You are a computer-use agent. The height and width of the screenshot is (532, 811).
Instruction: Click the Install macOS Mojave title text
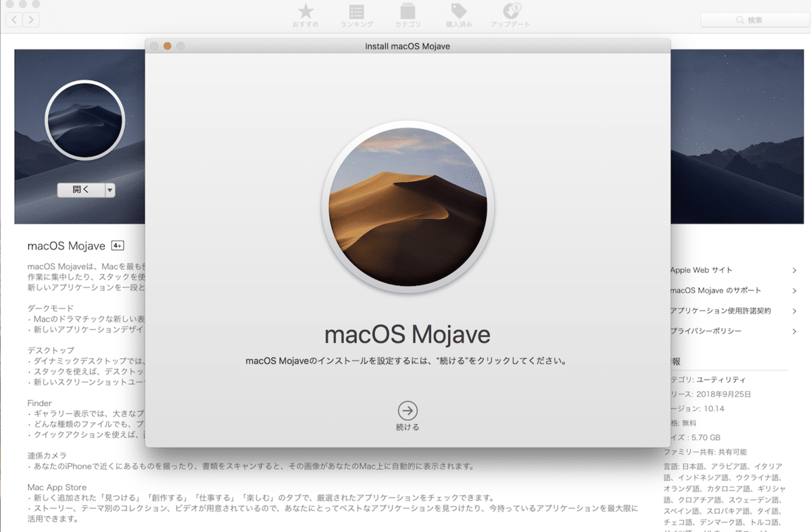click(x=407, y=46)
